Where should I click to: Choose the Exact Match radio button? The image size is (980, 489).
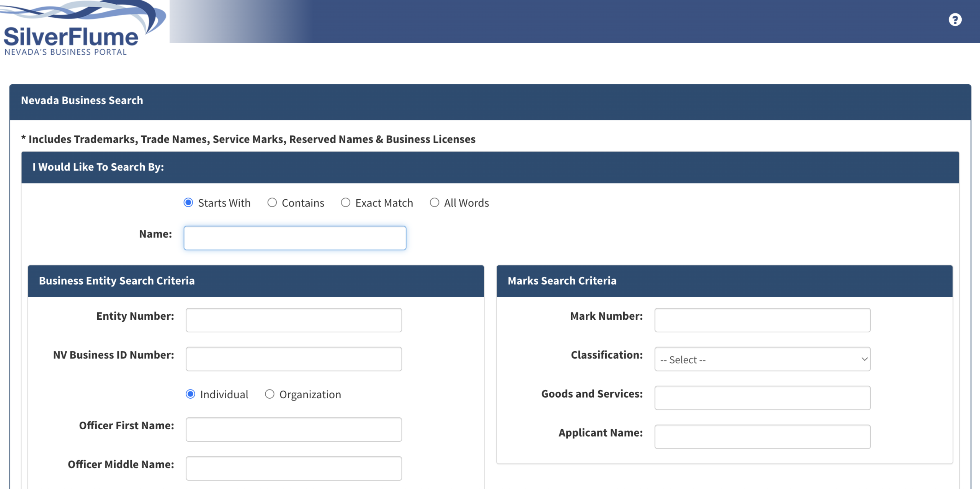pyautogui.click(x=345, y=203)
